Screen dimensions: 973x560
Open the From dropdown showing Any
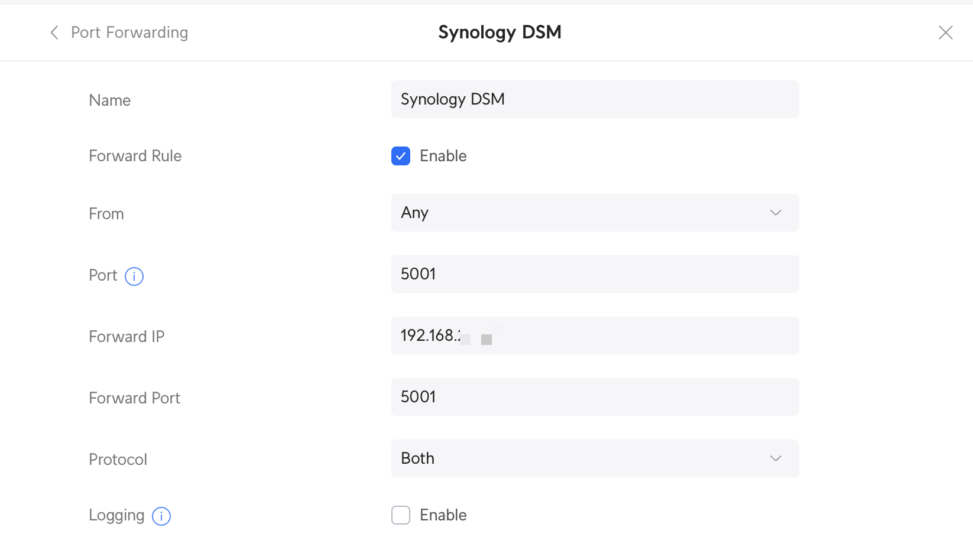coord(594,213)
